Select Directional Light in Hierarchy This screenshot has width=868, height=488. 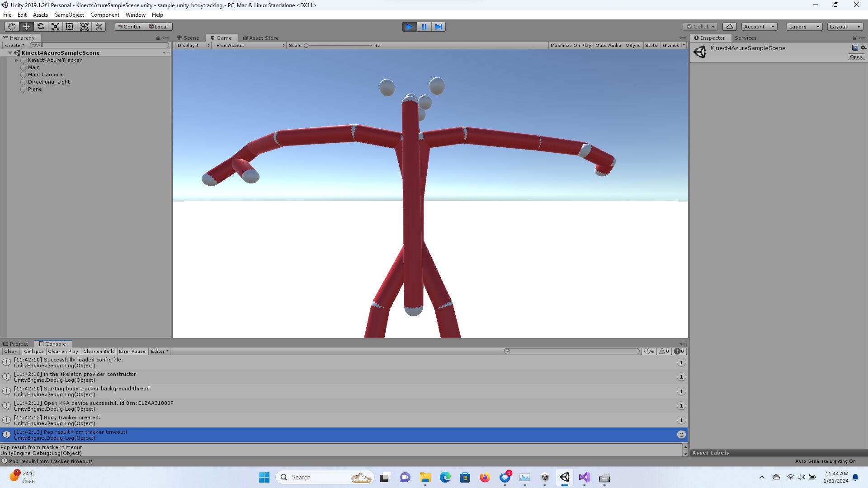point(48,82)
